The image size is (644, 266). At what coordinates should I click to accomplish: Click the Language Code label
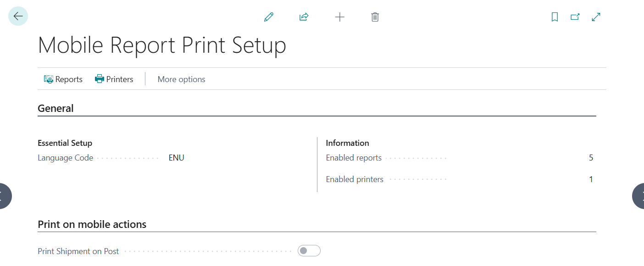point(66,158)
